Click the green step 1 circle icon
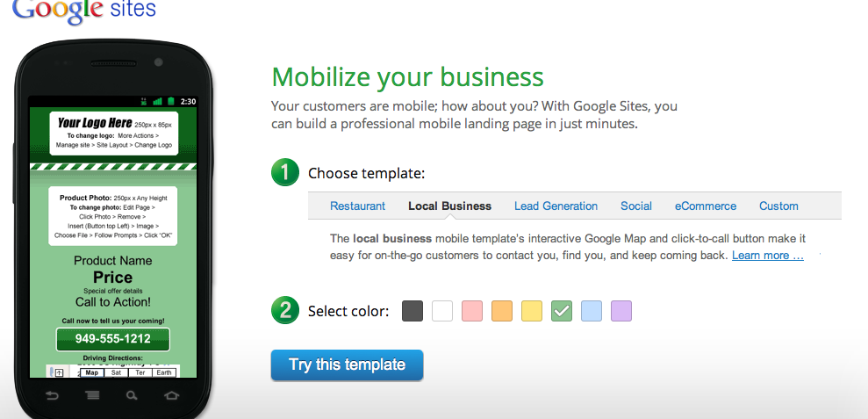This screenshot has width=868, height=419. coord(285,172)
